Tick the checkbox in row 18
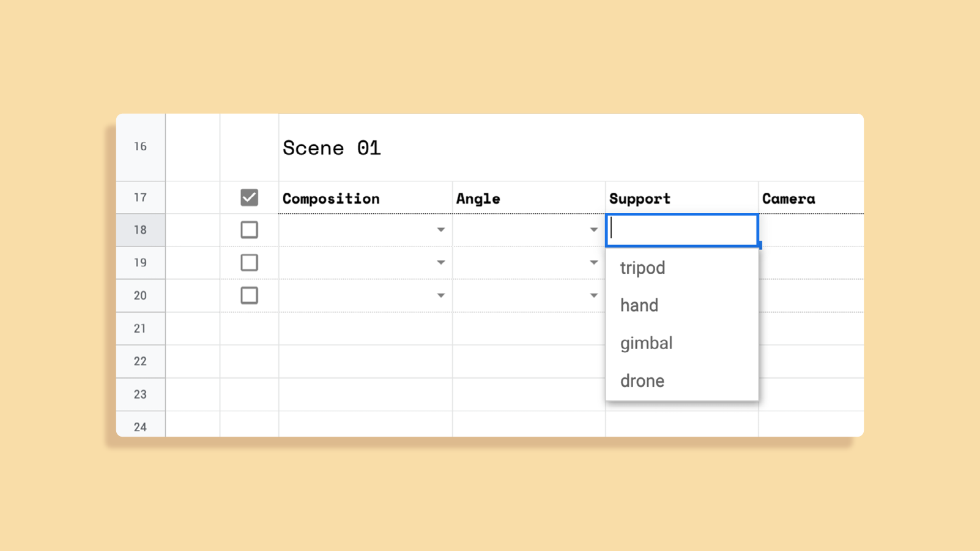The height and width of the screenshot is (551, 980). [249, 230]
